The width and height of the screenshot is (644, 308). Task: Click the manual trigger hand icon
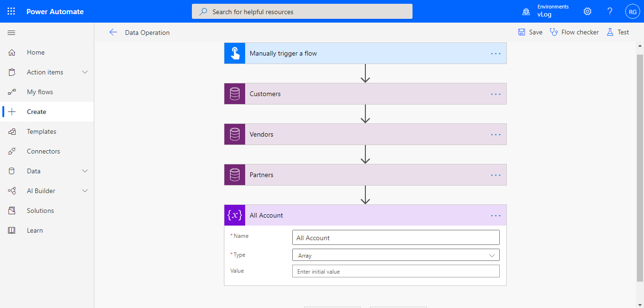[x=235, y=53]
